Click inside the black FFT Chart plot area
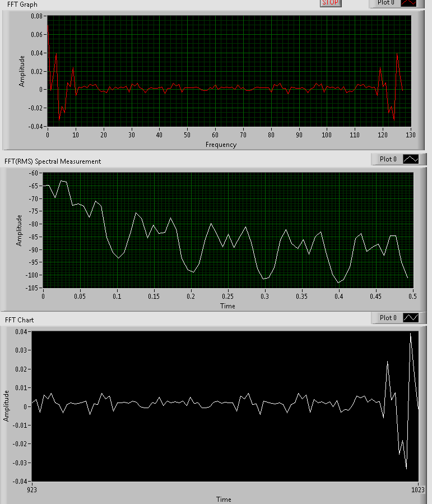Viewport: 432px width, 504px height. [225, 406]
